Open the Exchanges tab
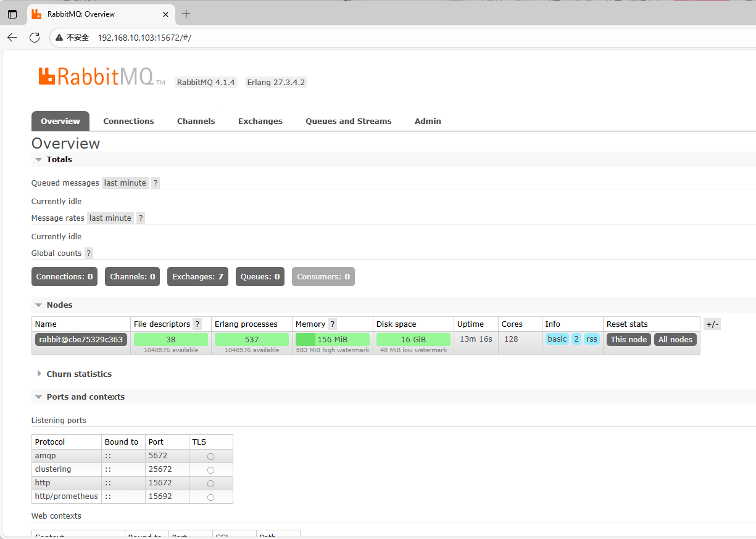The image size is (756, 539). (260, 121)
